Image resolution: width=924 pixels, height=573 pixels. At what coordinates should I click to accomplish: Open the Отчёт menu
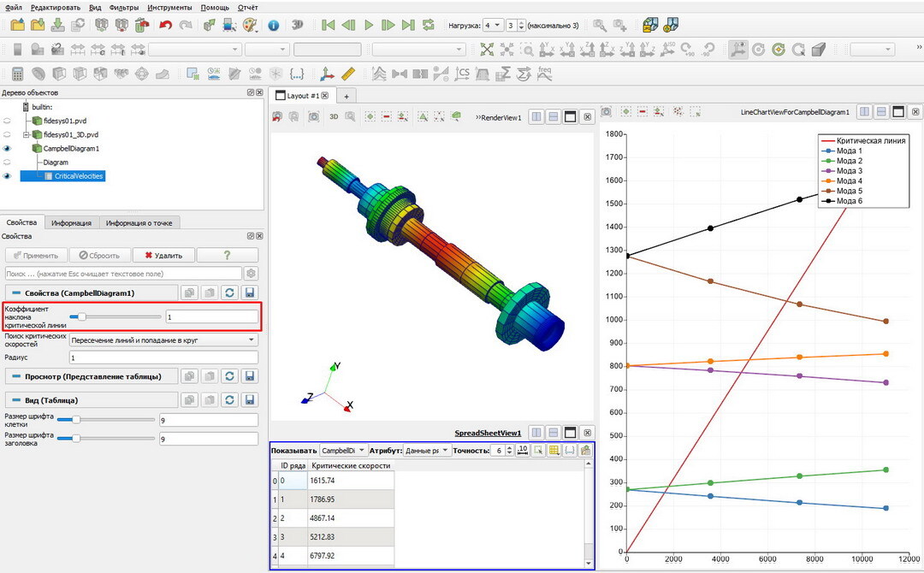[x=247, y=8]
